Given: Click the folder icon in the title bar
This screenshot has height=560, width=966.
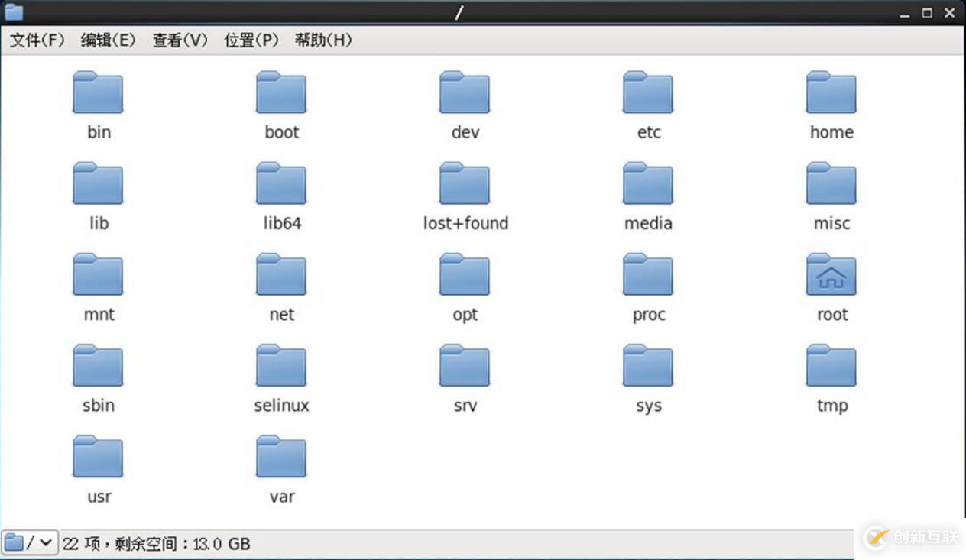Looking at the screenshot, I should [13, 11].
